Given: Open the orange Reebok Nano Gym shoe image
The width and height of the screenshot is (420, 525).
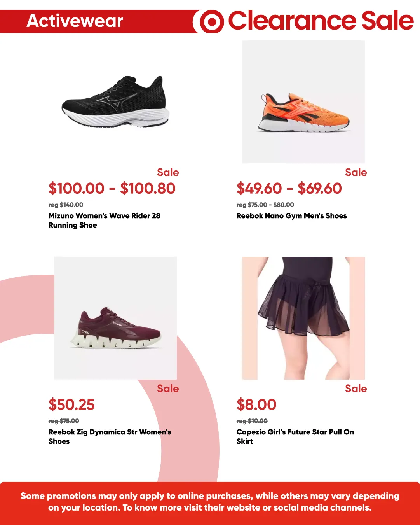Looking at the screenshot, I should [303, 102].
